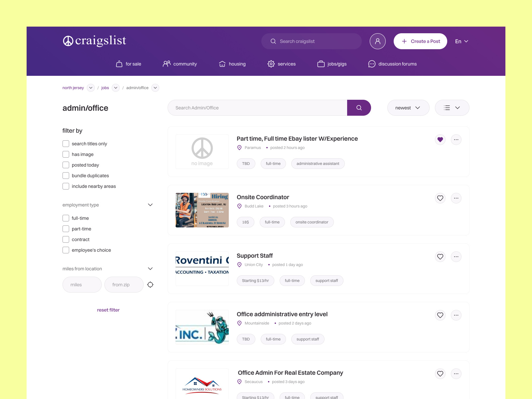
Task: Click the Paramus location pin icon
Action: [x=239, y=148]
